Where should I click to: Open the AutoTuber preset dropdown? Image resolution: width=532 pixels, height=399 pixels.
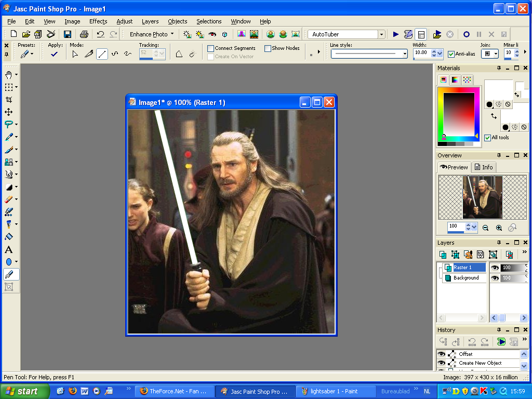pos(380,34)
